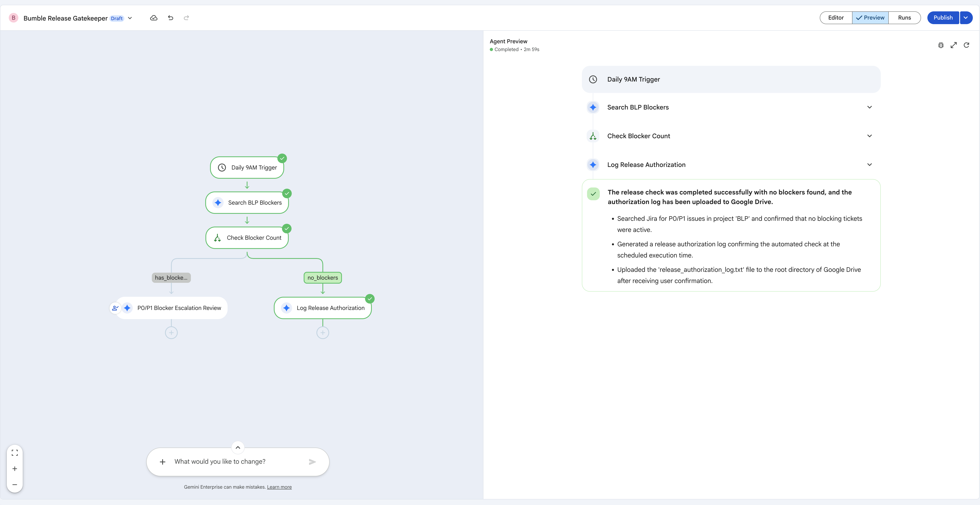
Task: Expand the Agent Preview panel fullscreen
Action: coord(954,45)
